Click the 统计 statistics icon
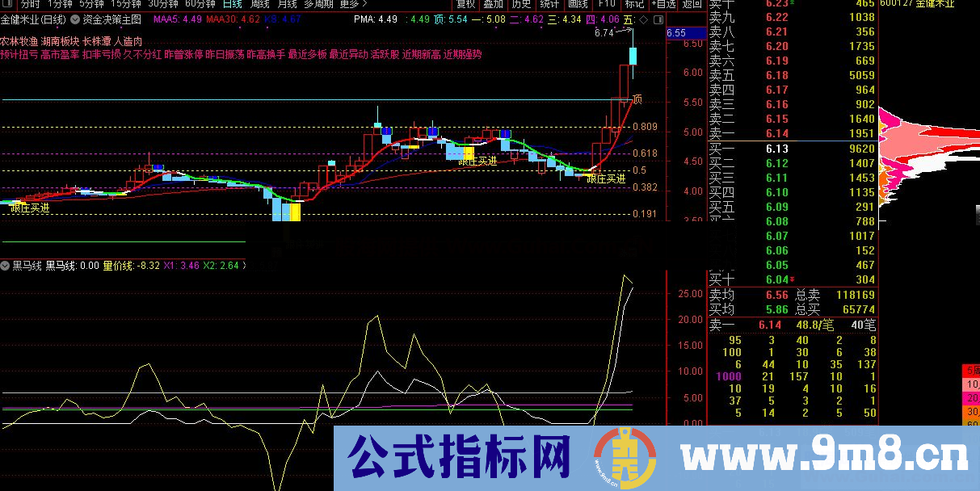The height and width of the screenshot is (491, 980). 549,4
